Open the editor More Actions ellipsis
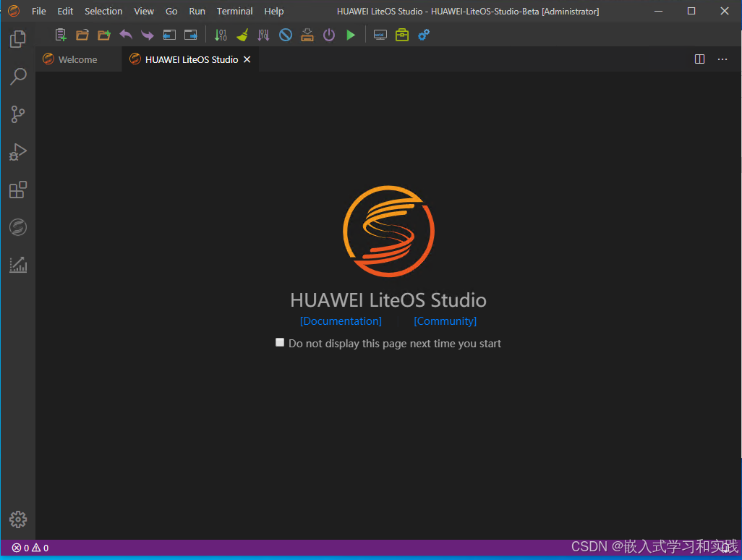742x560 pixels. click(722, 59)
